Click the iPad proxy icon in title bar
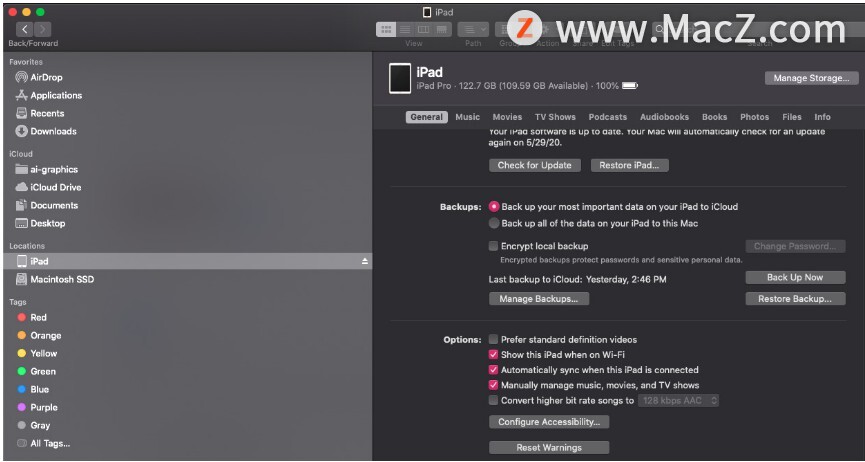The width and height of the screenshot is (865, 462). tap(427, 12)
